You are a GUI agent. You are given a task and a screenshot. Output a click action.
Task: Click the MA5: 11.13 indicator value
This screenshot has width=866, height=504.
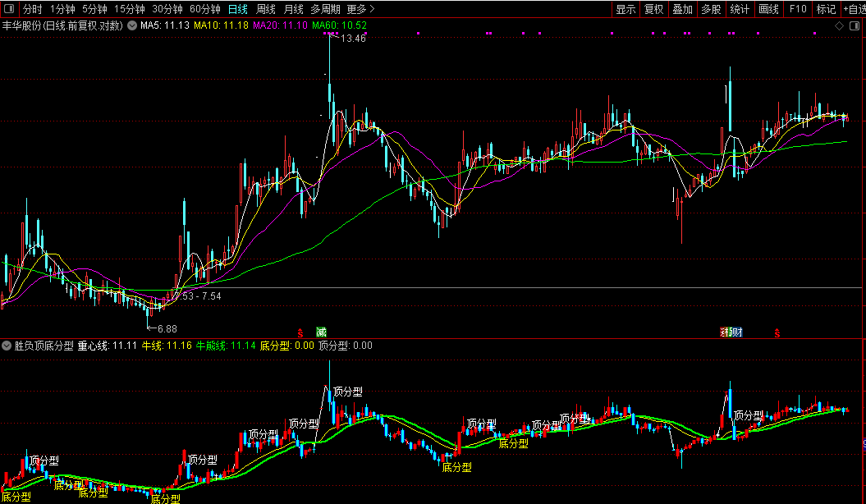click(x=165, y=25)
